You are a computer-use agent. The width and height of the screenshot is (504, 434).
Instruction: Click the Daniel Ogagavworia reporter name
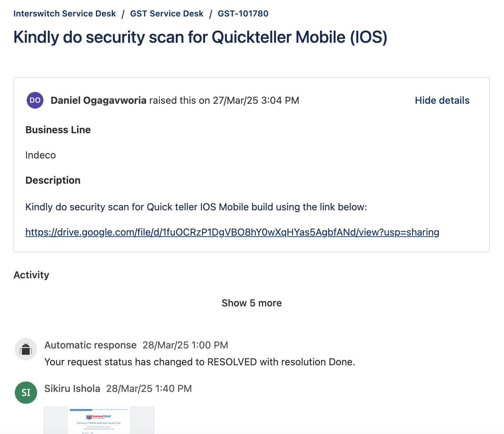point(98,100)
